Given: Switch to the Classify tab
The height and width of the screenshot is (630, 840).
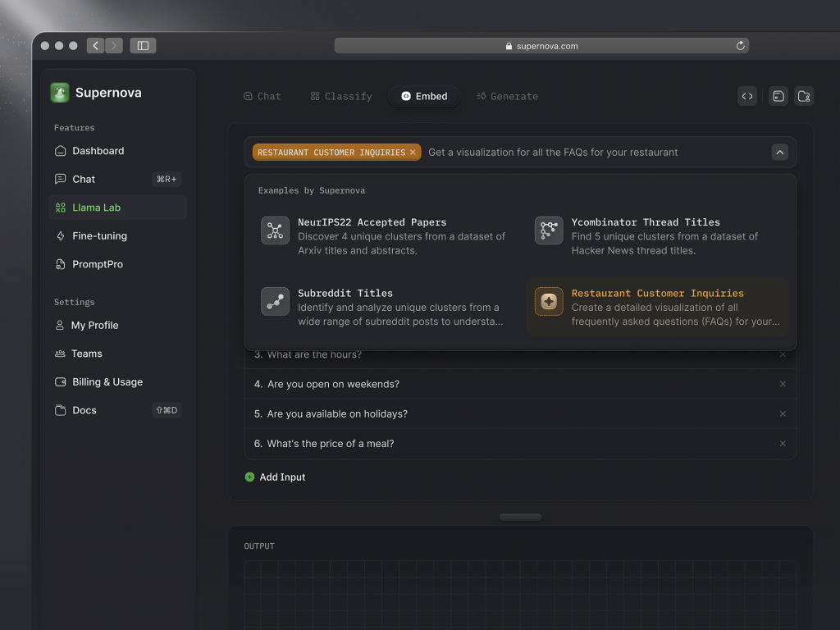Looking at the screenshot, I should click(340, 96).
